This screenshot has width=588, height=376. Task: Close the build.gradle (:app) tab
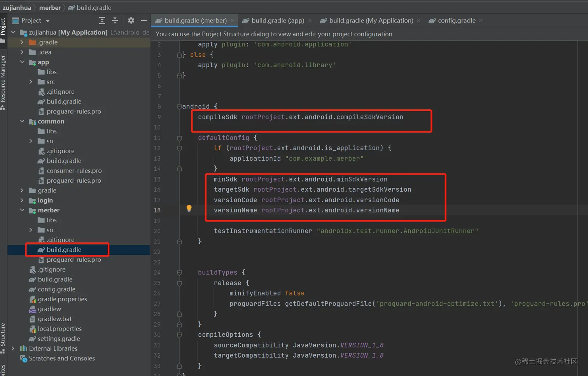point(310,21)
